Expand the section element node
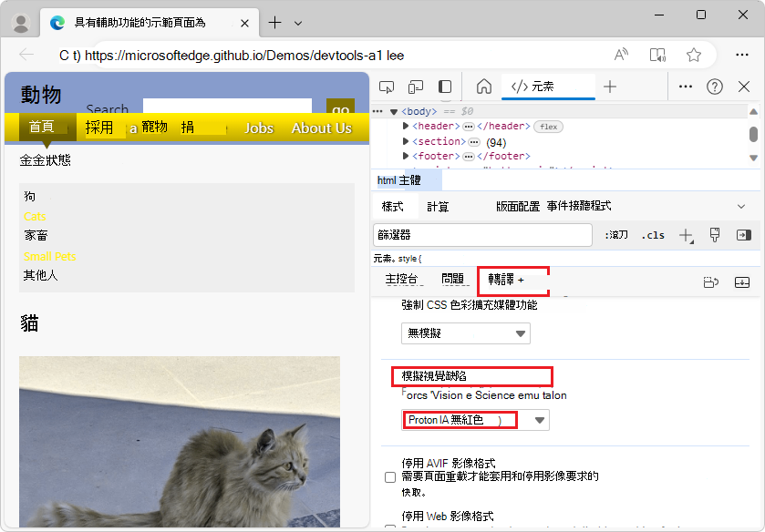 [x=406, y=141]
